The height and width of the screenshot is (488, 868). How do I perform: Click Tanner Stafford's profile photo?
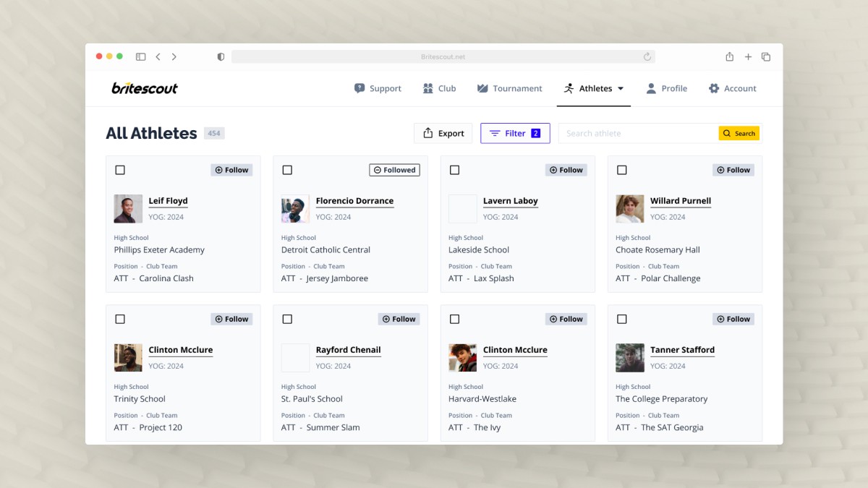pyautogui.click(x=629, y=358)
